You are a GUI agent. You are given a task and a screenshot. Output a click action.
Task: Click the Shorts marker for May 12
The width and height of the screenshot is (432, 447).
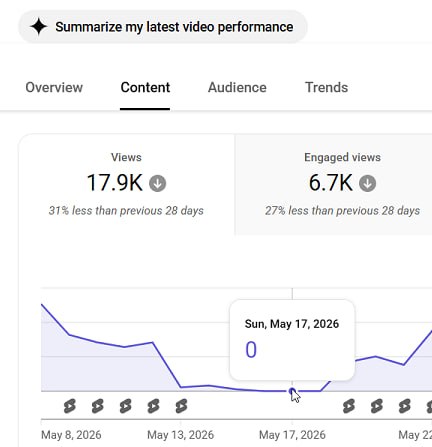[x=153, y=406]
